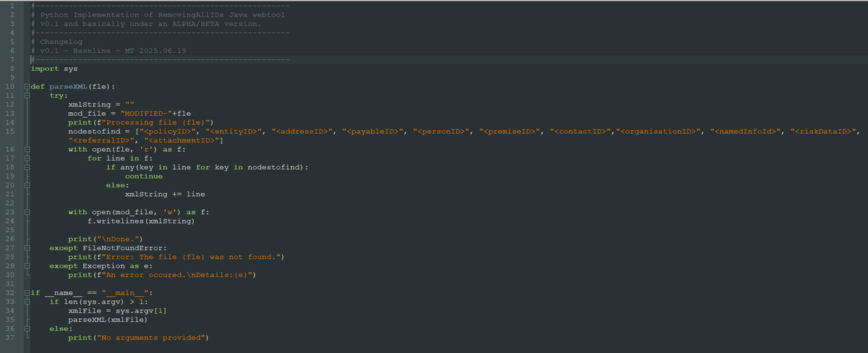The image size is (868, 353).
Task: Select line number 8 in the gutter
Action: click(x=12, y=68)
